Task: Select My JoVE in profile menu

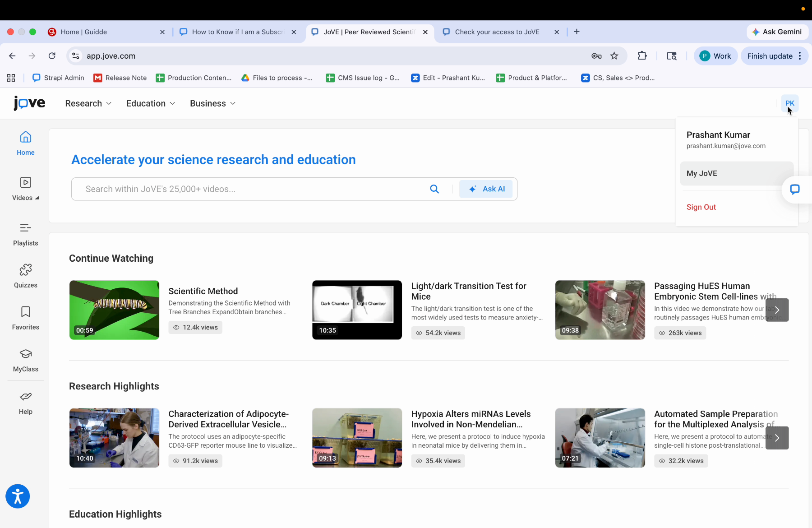Action: (736, 173)
